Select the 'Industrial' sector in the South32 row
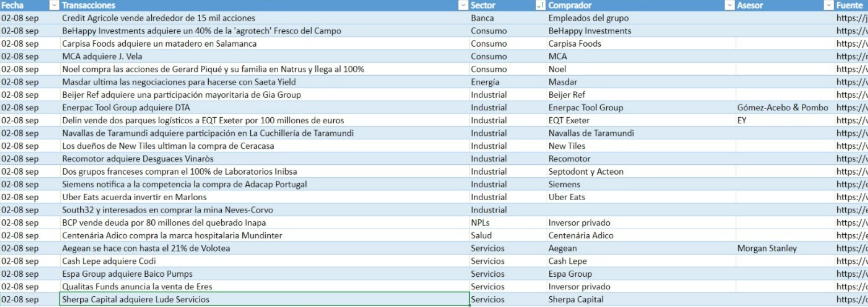Image resolution: width=868 pixels, height=307 pixels. tap(507, 210)
